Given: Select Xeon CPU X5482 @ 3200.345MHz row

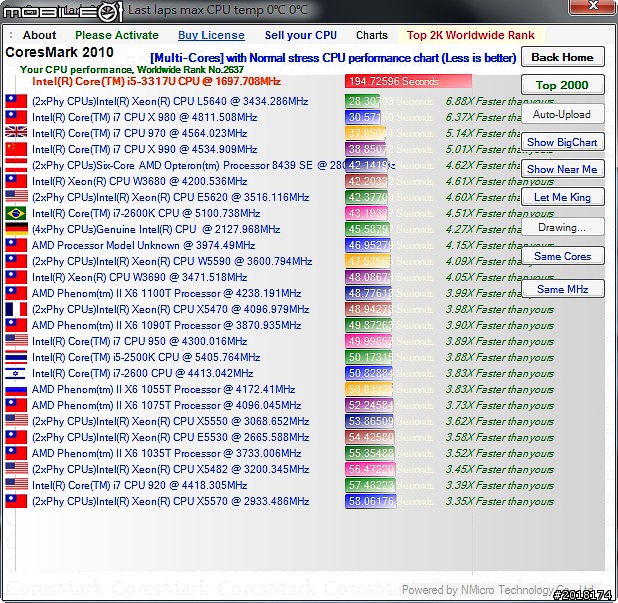Looking at the screenshot, I should (171, 469).
